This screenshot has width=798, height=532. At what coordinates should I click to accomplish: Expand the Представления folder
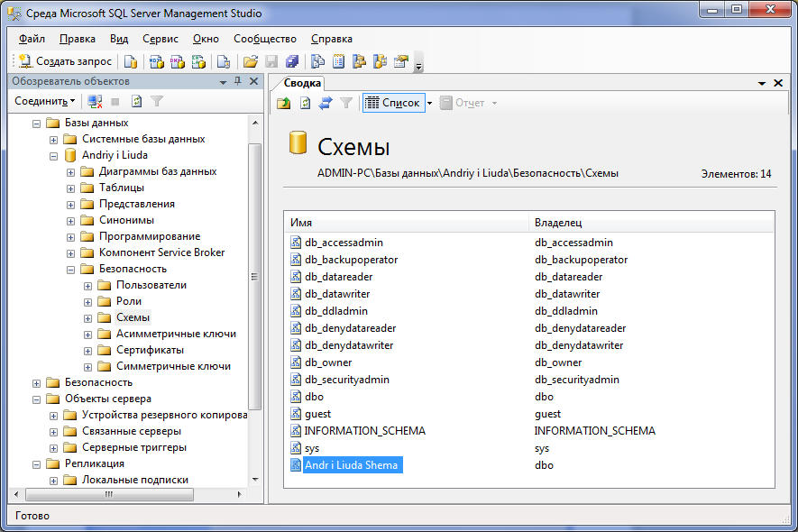70,206
